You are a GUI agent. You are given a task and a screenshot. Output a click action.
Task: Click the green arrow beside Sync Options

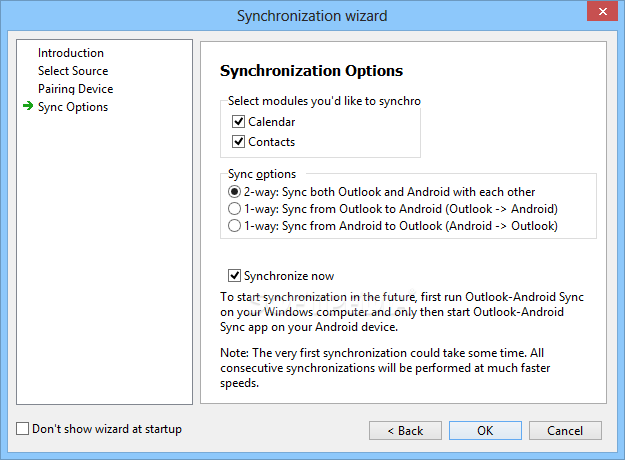[x=28, y=106]
